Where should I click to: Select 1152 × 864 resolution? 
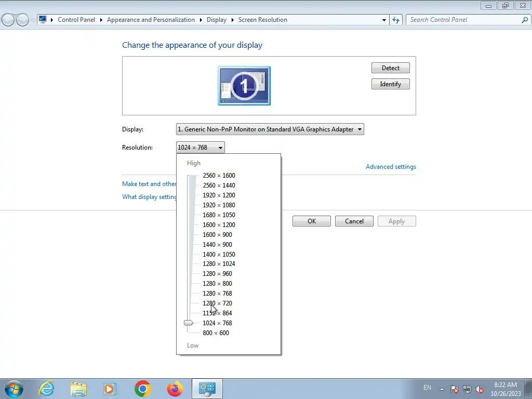click(x=217, y=313)
